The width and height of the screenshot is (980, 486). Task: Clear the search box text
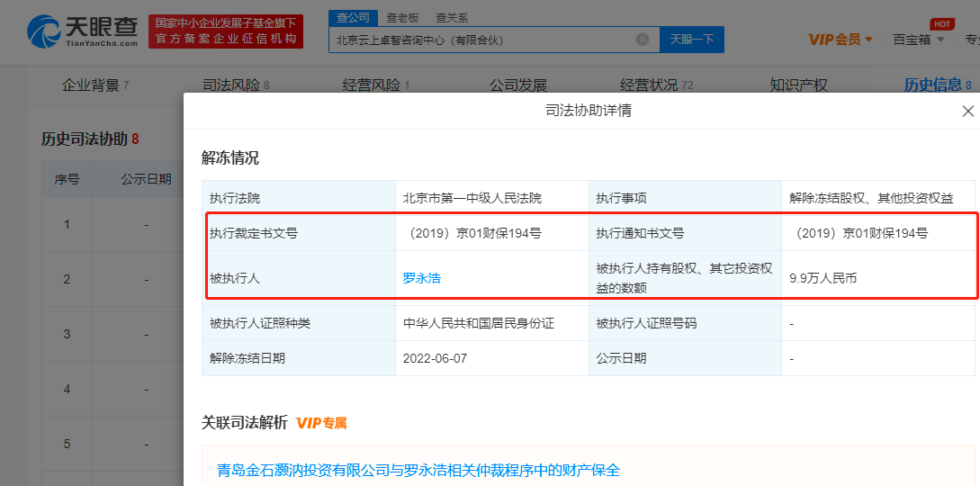coord(643,40)
